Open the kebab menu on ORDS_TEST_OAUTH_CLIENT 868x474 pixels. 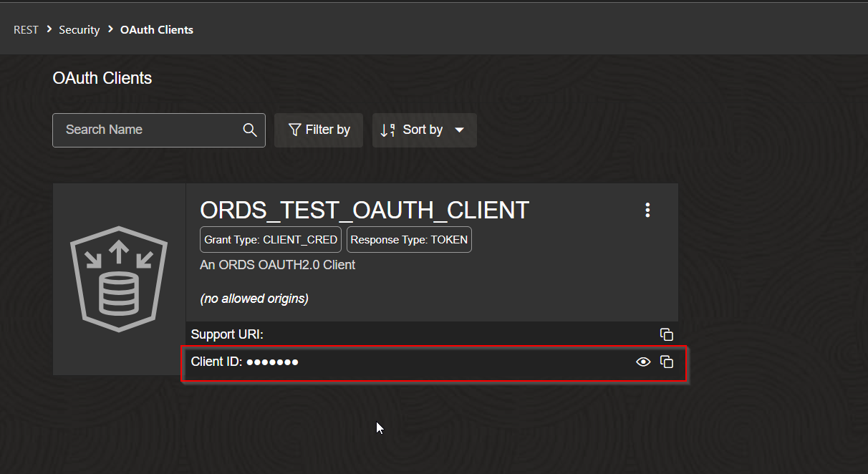coord(647,210)
